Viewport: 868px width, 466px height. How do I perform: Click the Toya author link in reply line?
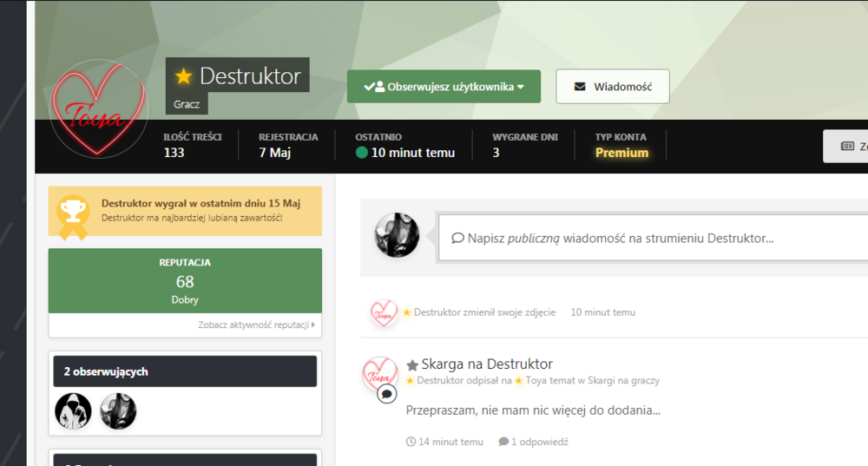[536, 380]
